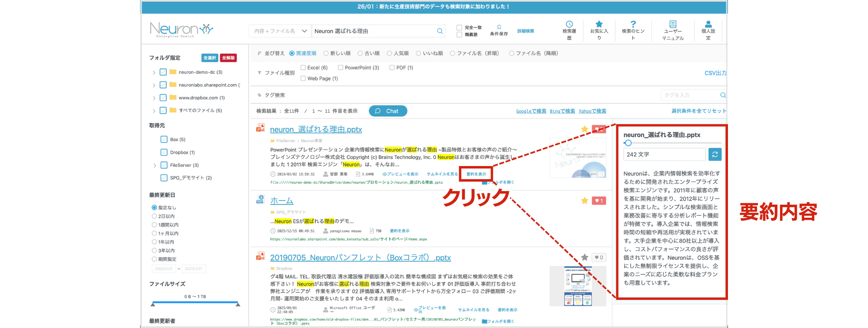This screenshot has height=328, width=868.
Task: Toggle the 類義語 checkbox
Action: pyautogui.click(x=459, y=35)
